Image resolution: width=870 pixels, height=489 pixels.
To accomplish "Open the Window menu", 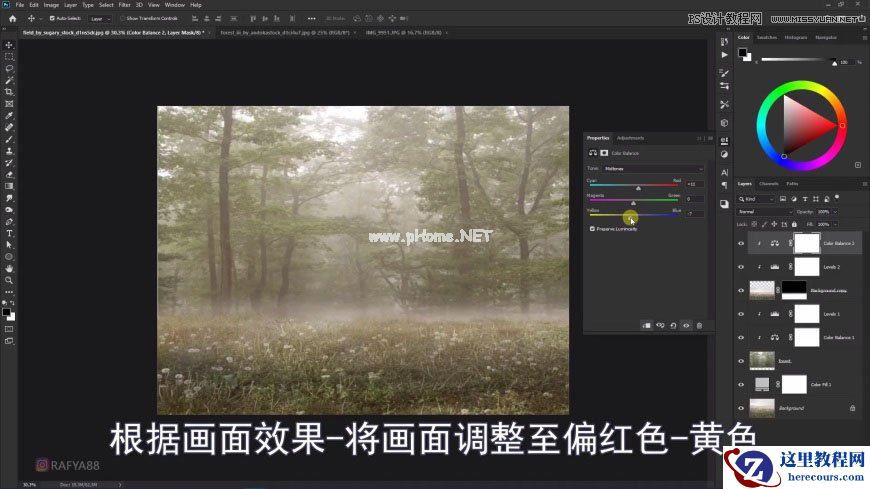I will click(x=175, y=4).
